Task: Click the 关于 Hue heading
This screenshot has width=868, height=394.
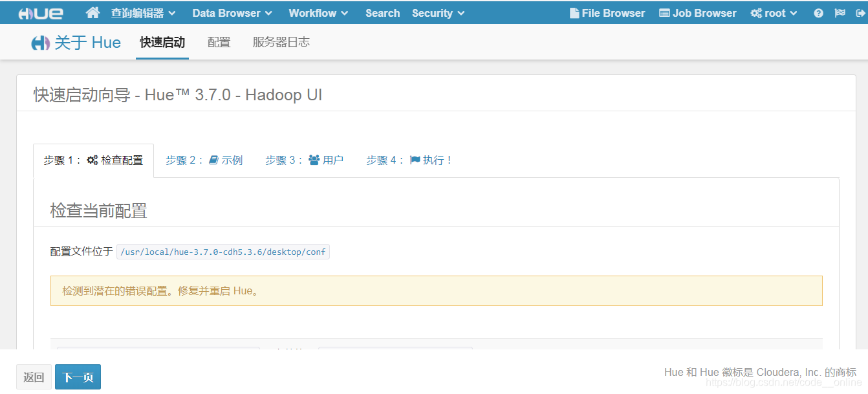Action: (x=87, y=43)
